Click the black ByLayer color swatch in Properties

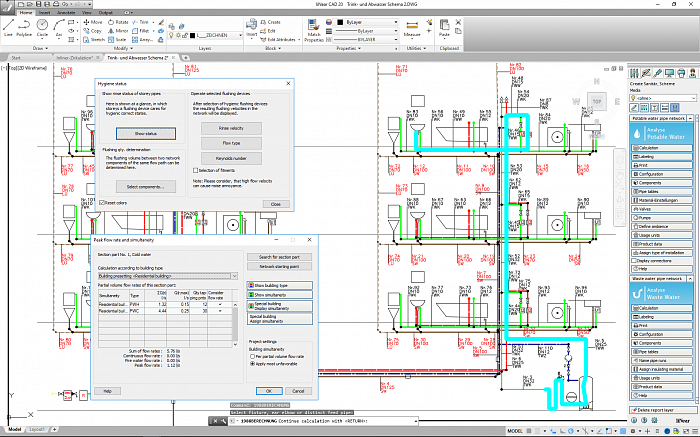click(x=340, y=22)
